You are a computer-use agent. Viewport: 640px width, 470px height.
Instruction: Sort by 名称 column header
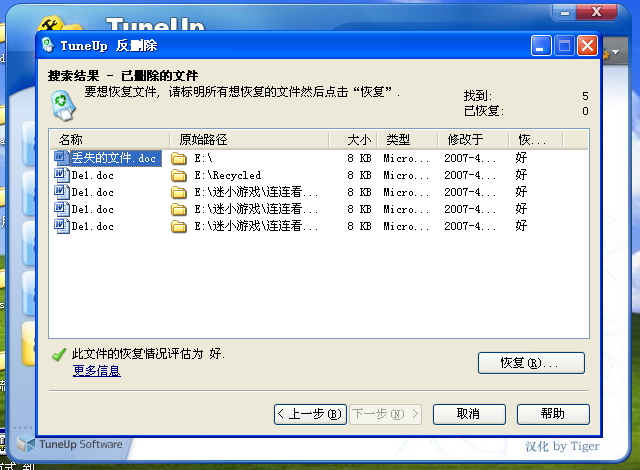[109, 140]
